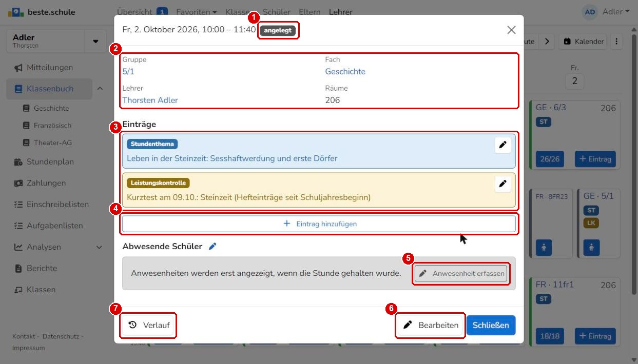Open the Eltern navigation item

pos(309,12)
